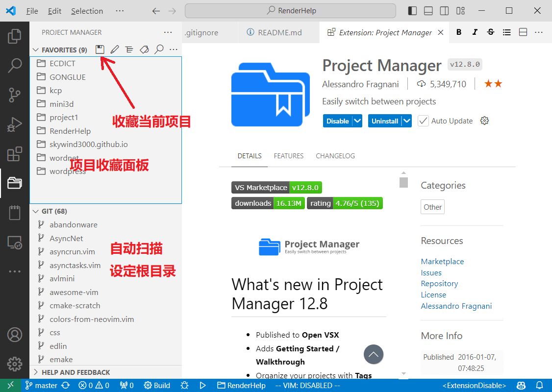The width and height of the screenshot is (552, 392).
Task: Collapse the Git section
Action: pos(36,211)
